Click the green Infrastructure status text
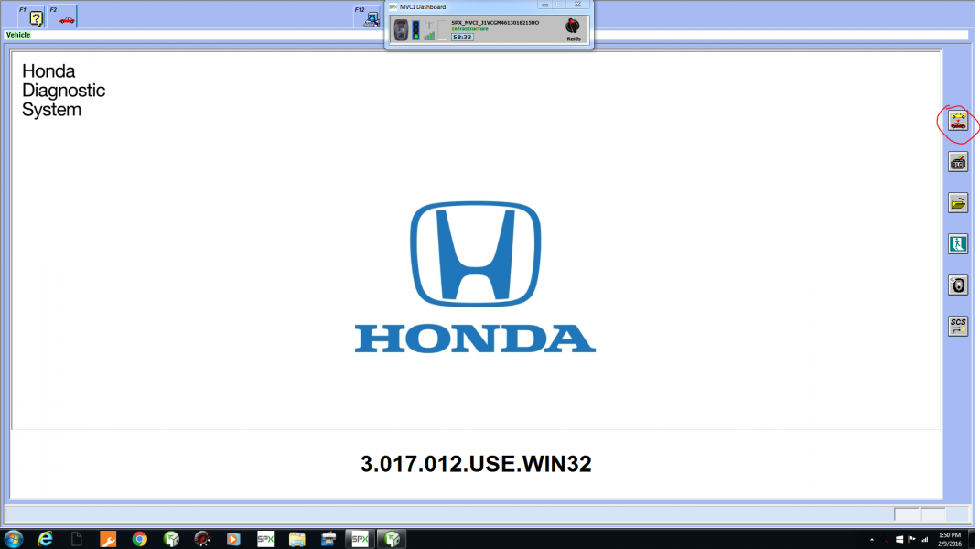980x549 pixels. [470, 28]
